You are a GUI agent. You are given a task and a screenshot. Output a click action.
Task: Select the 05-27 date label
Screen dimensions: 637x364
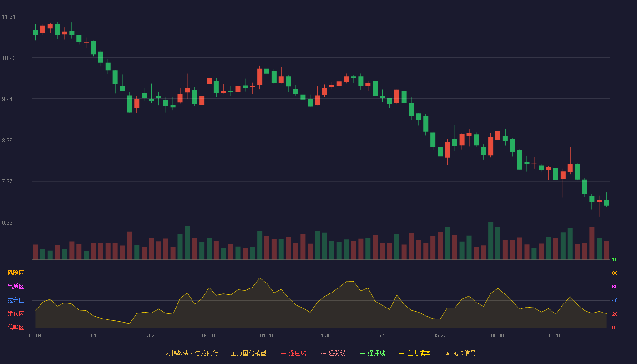click(440, 335)
